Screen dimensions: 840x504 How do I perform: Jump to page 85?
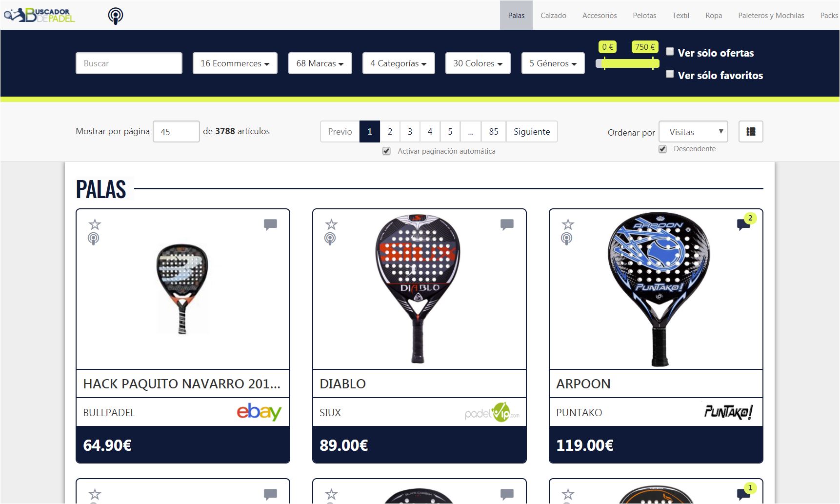pyautogui.click(x=494, y=132)
